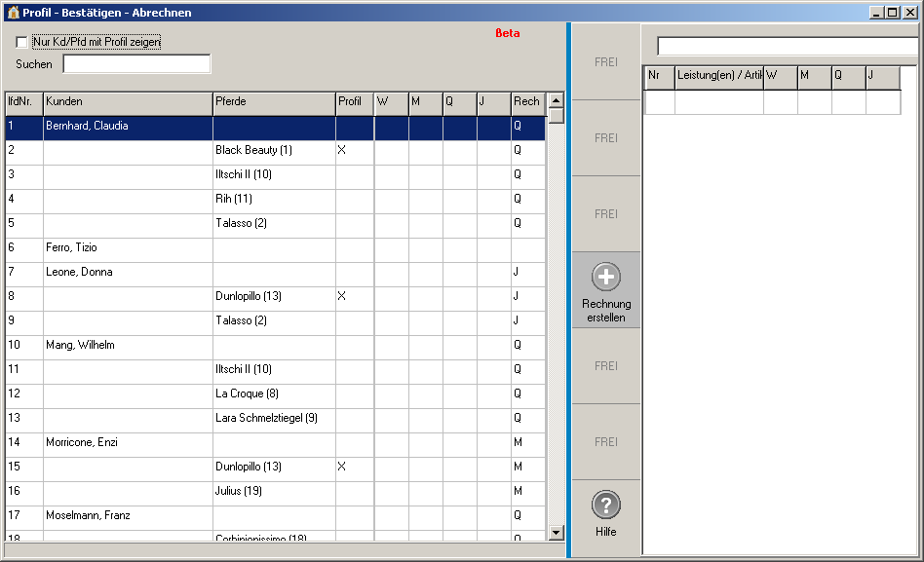Click the Rechnung erstellen plus icon

pos(605,278)
